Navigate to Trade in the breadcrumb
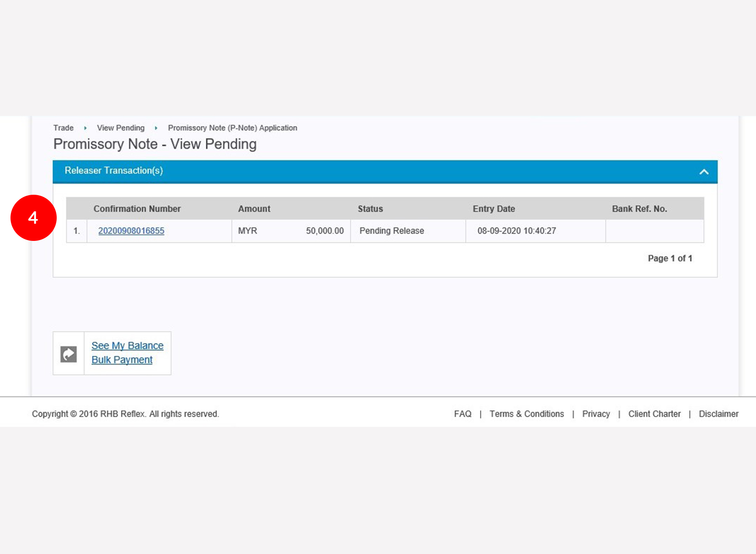Screen dimensions: 756x554 point(63,128)
